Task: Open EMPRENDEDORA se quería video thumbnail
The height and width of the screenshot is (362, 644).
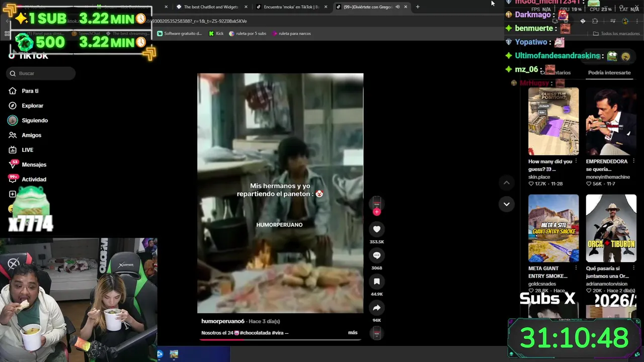Action: 611,121
